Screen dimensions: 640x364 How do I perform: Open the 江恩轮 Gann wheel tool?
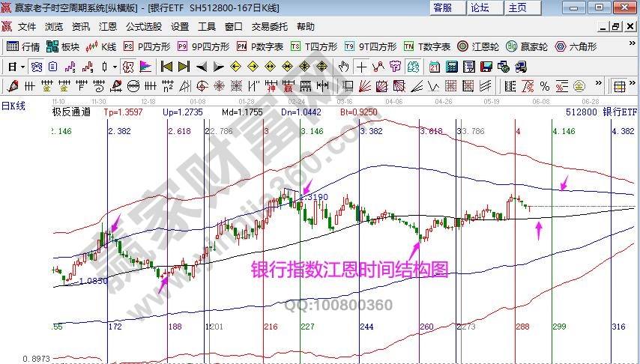[478, 46]
